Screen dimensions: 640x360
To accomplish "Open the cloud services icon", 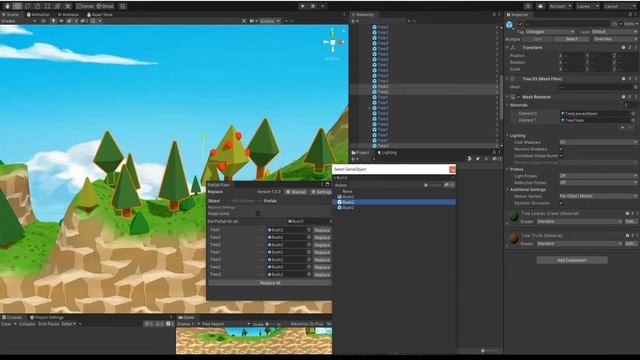I will tap(540, 6).
